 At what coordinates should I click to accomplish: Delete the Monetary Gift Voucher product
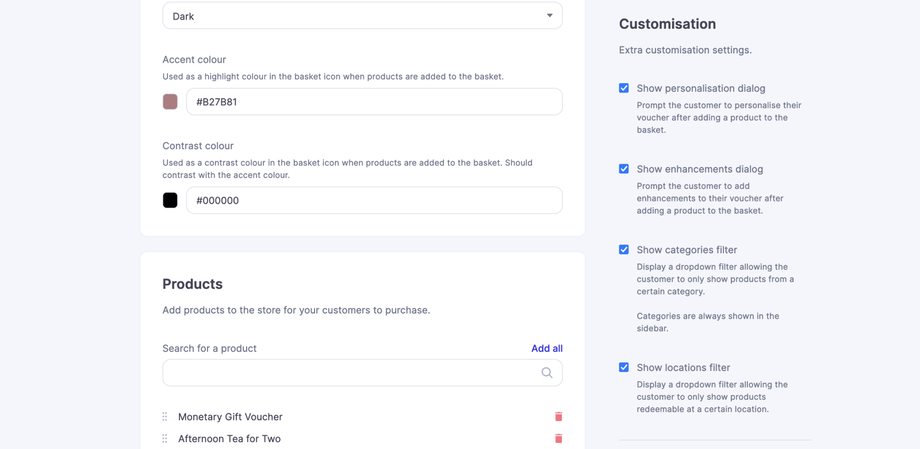[558, 417]
